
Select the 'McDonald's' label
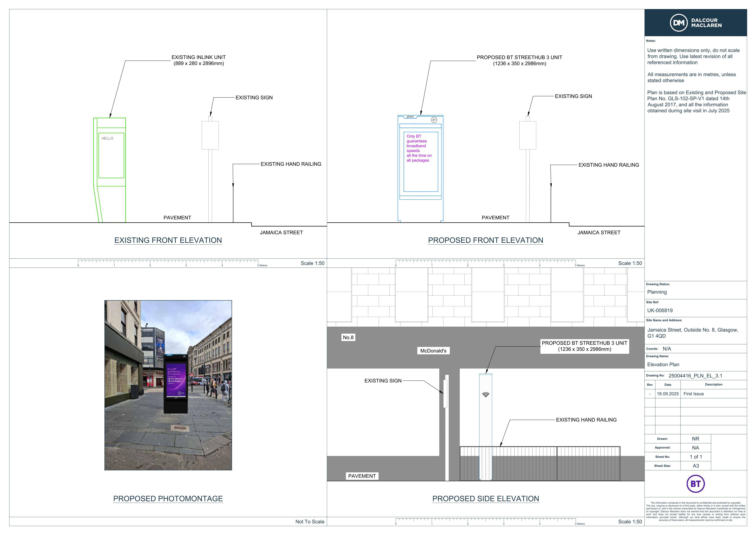pos(433,351)
